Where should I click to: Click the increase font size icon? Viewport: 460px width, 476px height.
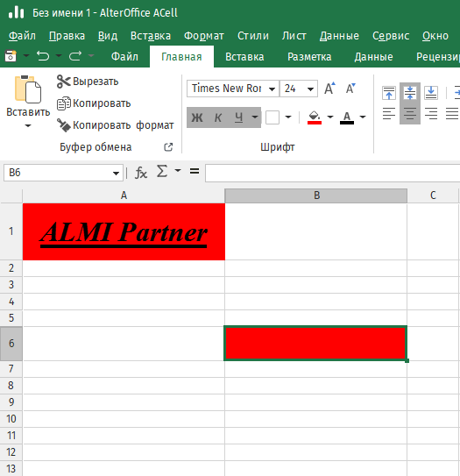point(329,89)
